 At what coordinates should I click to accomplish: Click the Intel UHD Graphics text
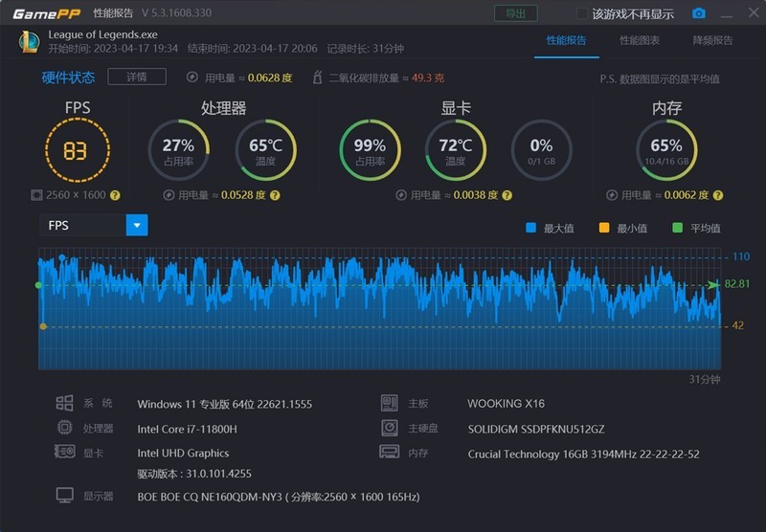[x=183, y=453]
